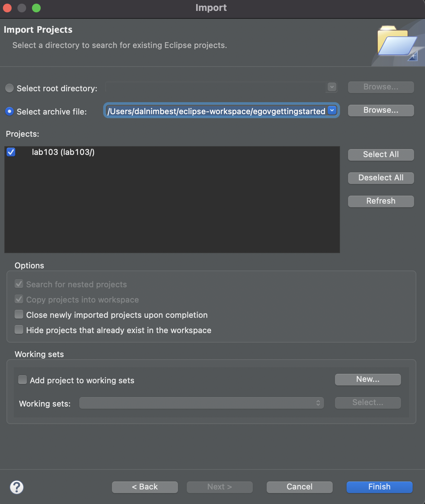
Task: Select the lab103 (lab103/) project row
Action: click(172, 152)
